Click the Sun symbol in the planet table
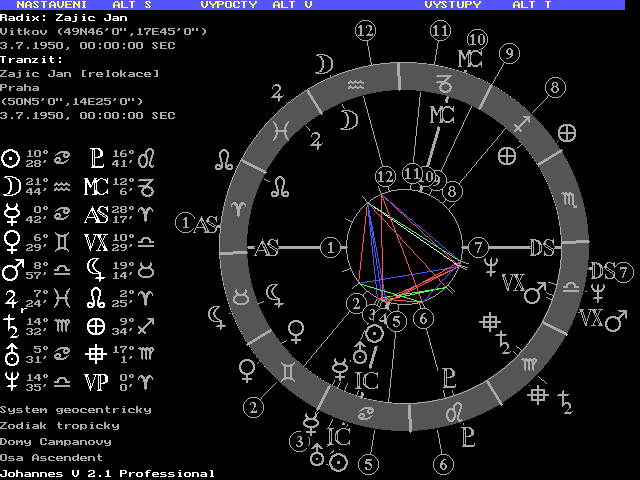 [11, 157]
